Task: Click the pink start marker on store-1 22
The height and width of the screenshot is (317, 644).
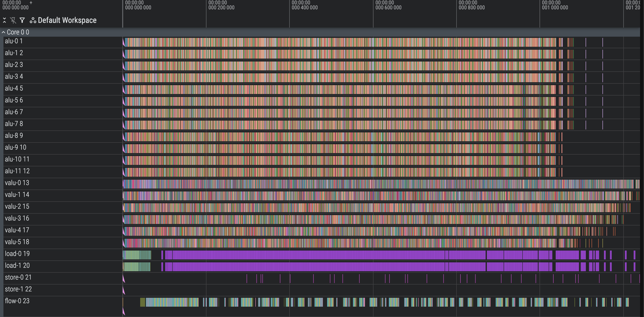Action: [x=124, y=291]
